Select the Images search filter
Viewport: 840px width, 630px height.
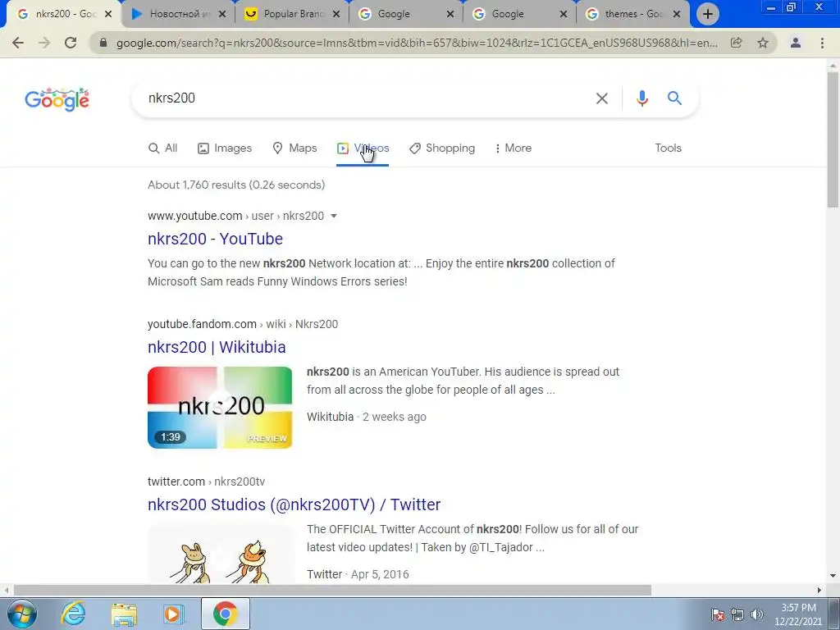click(x=225, y=148)
